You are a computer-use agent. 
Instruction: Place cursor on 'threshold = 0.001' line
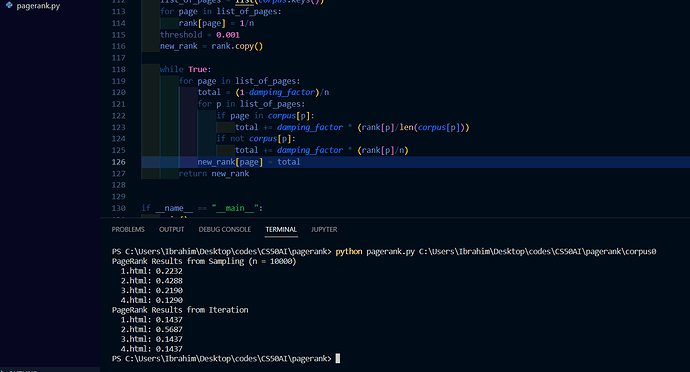tap(200, 35)
